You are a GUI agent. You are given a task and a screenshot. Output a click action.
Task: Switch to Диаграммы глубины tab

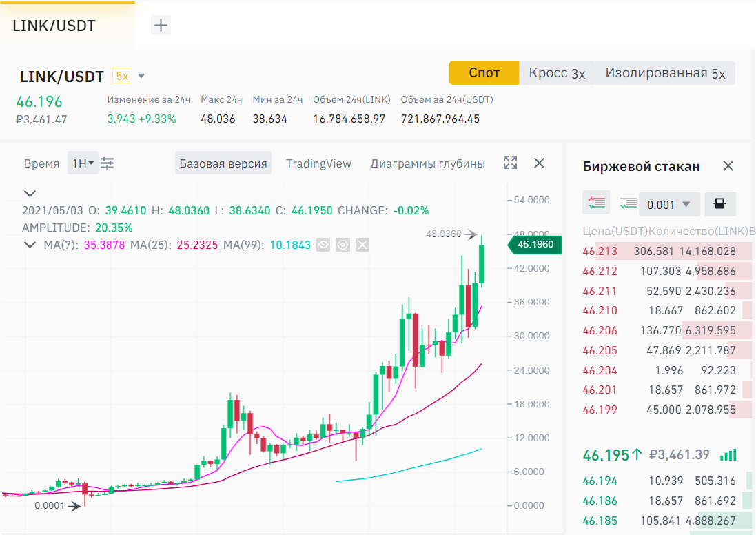(427, 163)
